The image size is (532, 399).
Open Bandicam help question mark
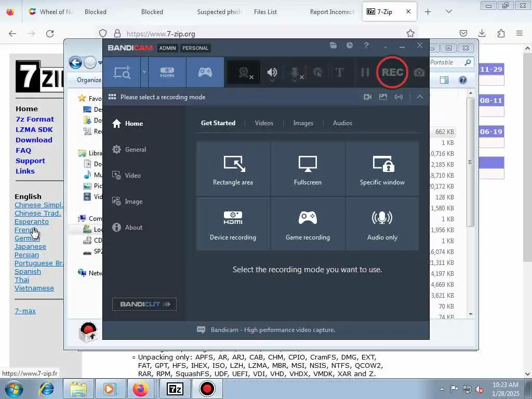click(366, 46)
